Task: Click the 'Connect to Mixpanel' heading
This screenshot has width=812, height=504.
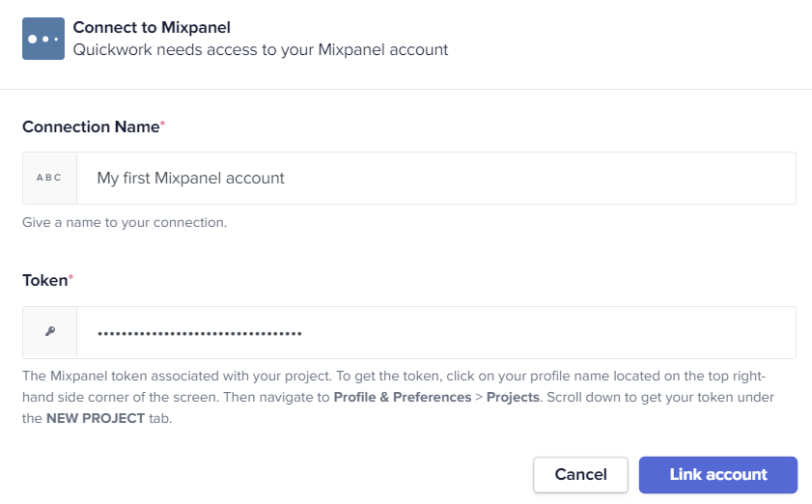Action: 152,27
